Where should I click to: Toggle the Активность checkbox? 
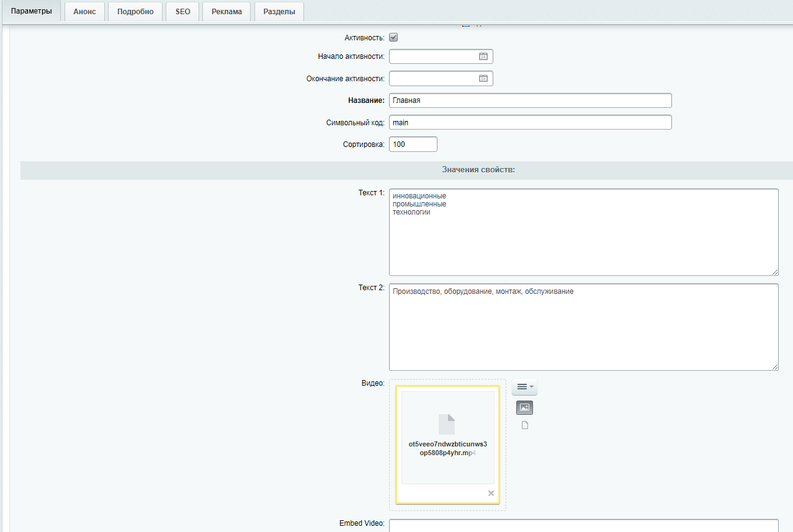tap(393, 37)
